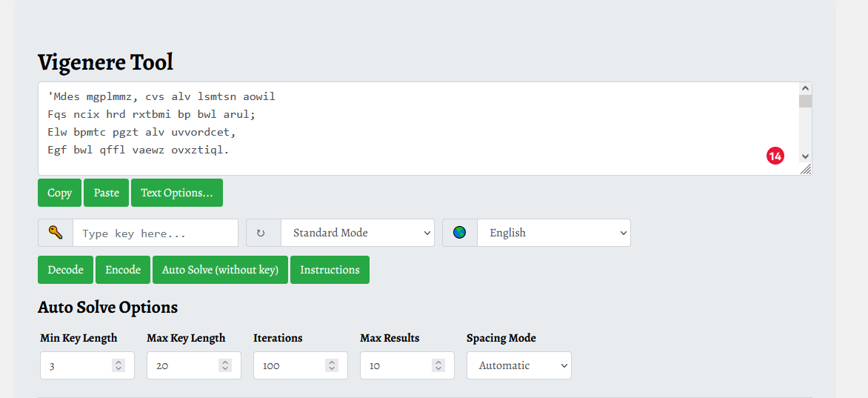The height and width of the screenshot is (398, 868).
Task: Click the textarea resize handle
Action: click(x=806, y=170)
